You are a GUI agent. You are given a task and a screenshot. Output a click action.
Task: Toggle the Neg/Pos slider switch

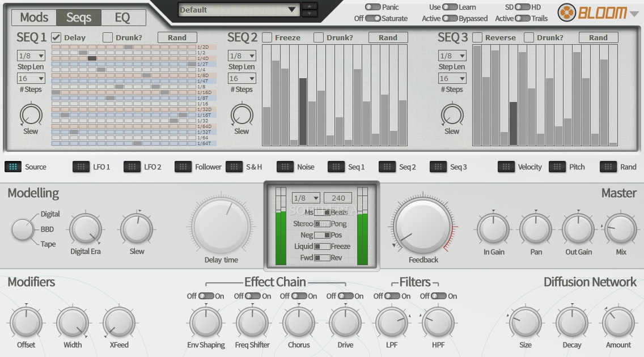(322, 235)
